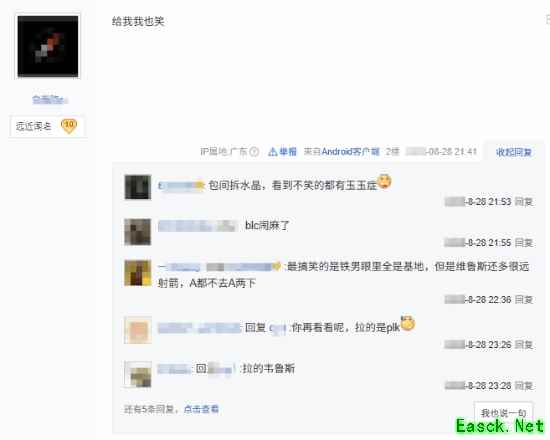Click emoji after '拉的是plk' text

pyautogui.click(x=408, y=323)
